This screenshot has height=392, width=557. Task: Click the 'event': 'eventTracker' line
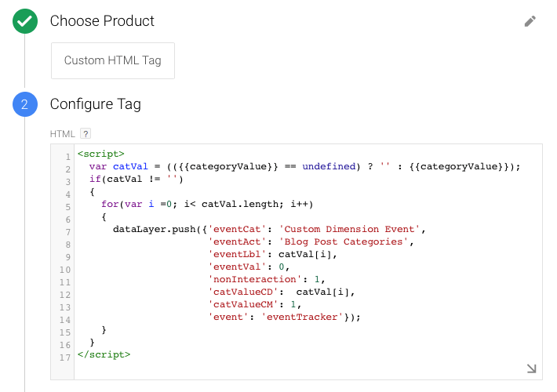284,317
